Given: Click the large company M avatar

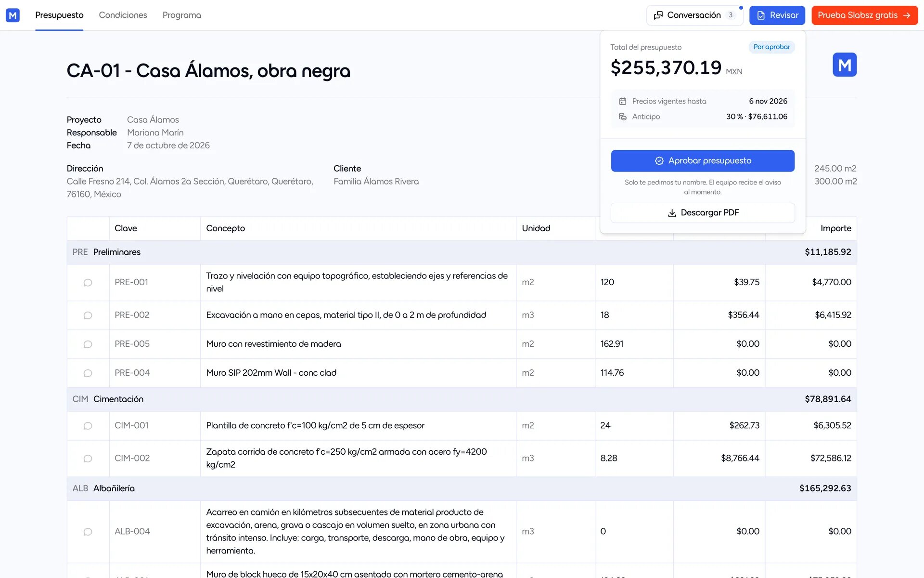Looking at the screenshot, I should click(x=845, y=65).
